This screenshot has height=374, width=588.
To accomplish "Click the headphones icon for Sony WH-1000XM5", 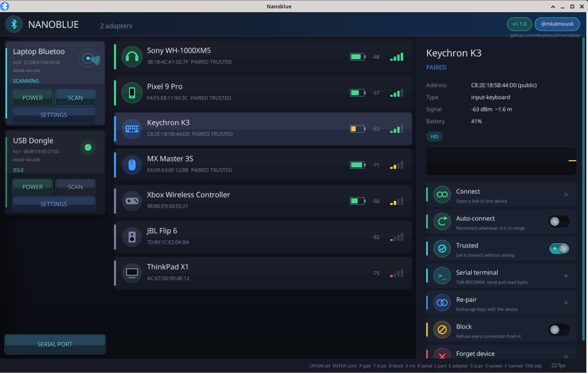I will point(132,57).
